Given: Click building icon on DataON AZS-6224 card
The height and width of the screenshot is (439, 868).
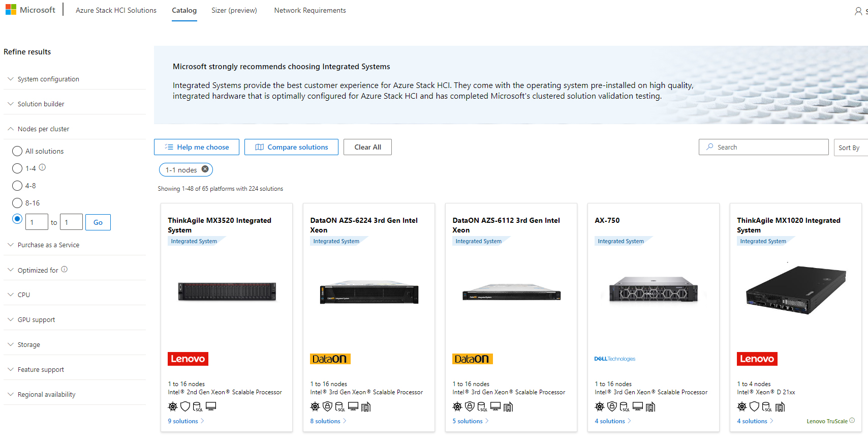Looking at the screenshot, I should click(366, 406).
